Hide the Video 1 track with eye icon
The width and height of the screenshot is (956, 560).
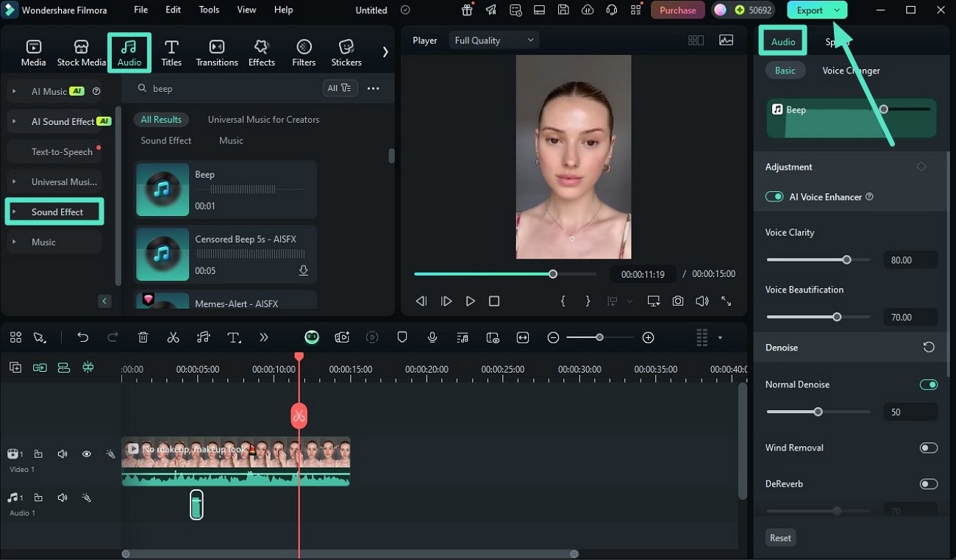coord(87,454)
